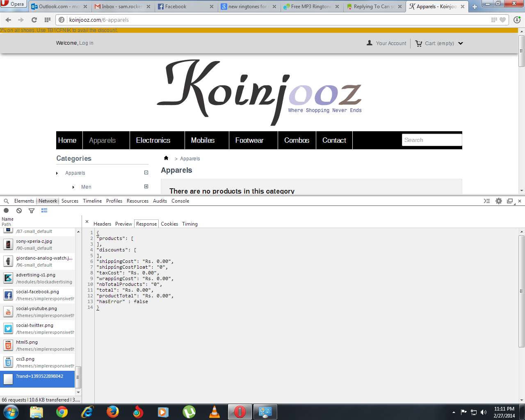Open the Timeline panel
525x420 pixels.
(x=92, y=201)
